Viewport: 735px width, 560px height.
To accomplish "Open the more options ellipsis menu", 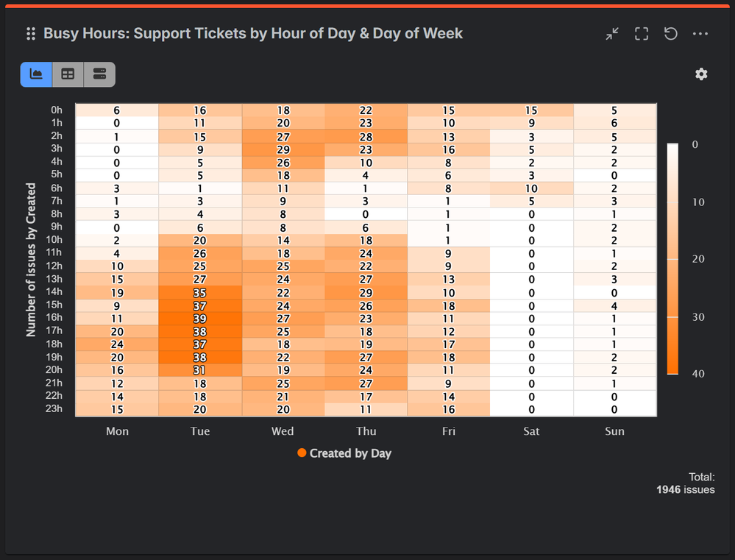I will (x=700, y=33).
